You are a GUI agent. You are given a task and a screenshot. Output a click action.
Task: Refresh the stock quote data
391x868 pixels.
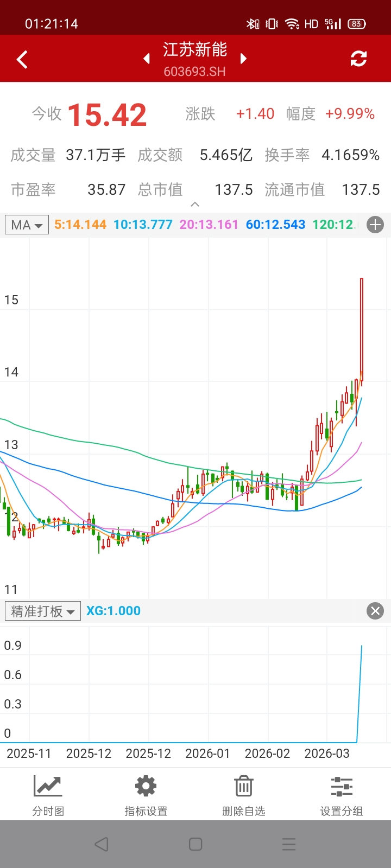tap(358, 59)
